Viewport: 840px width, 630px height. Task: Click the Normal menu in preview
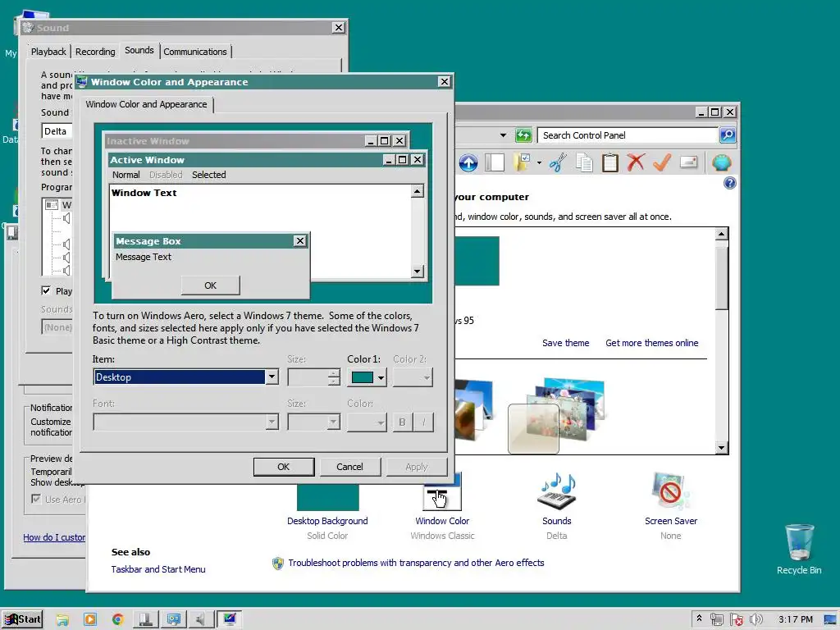[x=126, y=175]
